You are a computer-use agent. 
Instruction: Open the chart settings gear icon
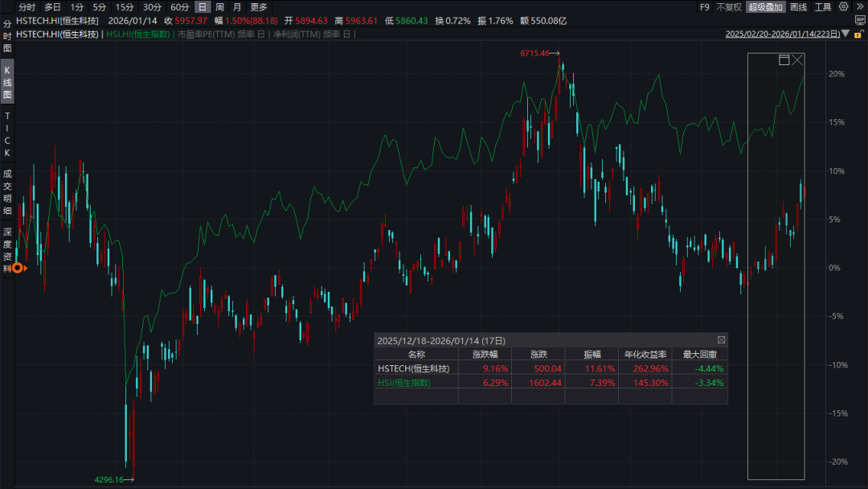[x=843, y=7]
